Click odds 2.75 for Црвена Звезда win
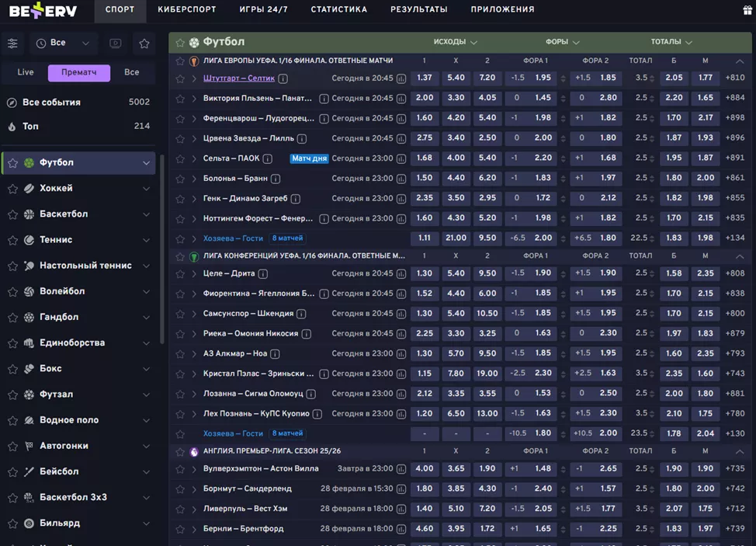This screenshot has width=756, height=546. (424, 138)
